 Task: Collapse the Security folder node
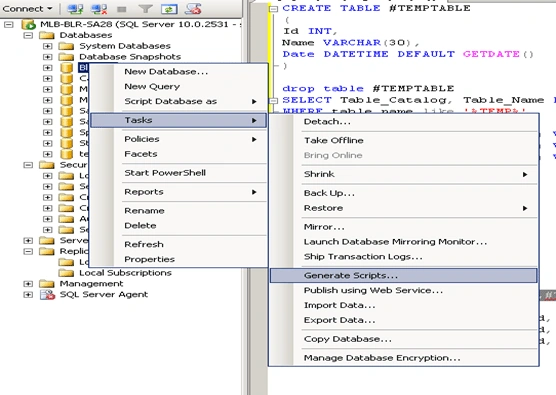[28, 165]
